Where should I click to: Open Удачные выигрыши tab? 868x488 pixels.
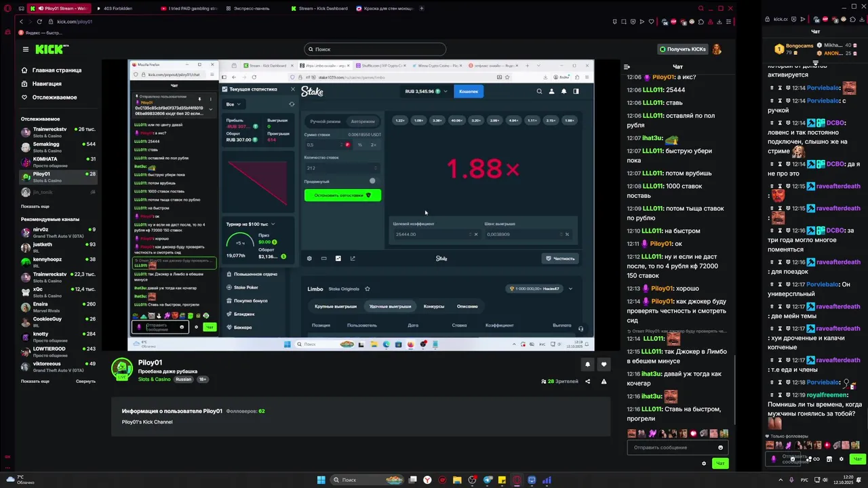pyautogui.click(x=390, y=306)
